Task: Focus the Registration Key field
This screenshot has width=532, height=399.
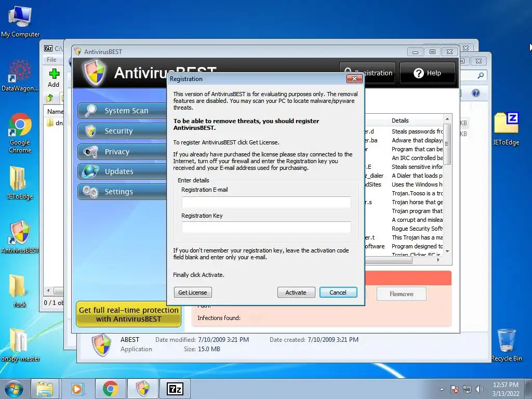Action: tap(267, 228)
